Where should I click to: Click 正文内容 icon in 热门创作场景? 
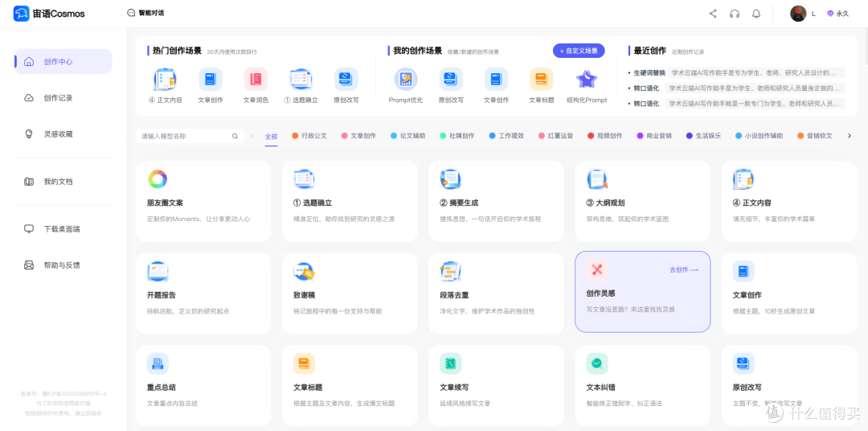(x=165, y=80)
